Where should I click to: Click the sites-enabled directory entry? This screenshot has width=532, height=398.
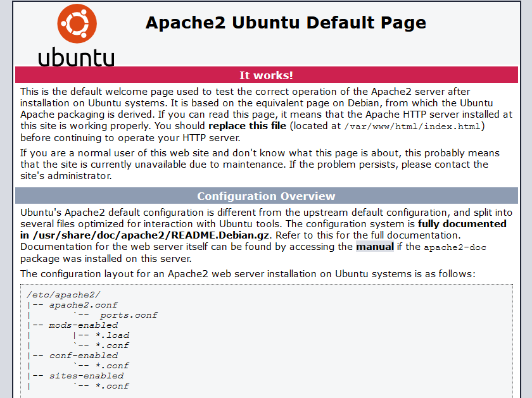85,376
